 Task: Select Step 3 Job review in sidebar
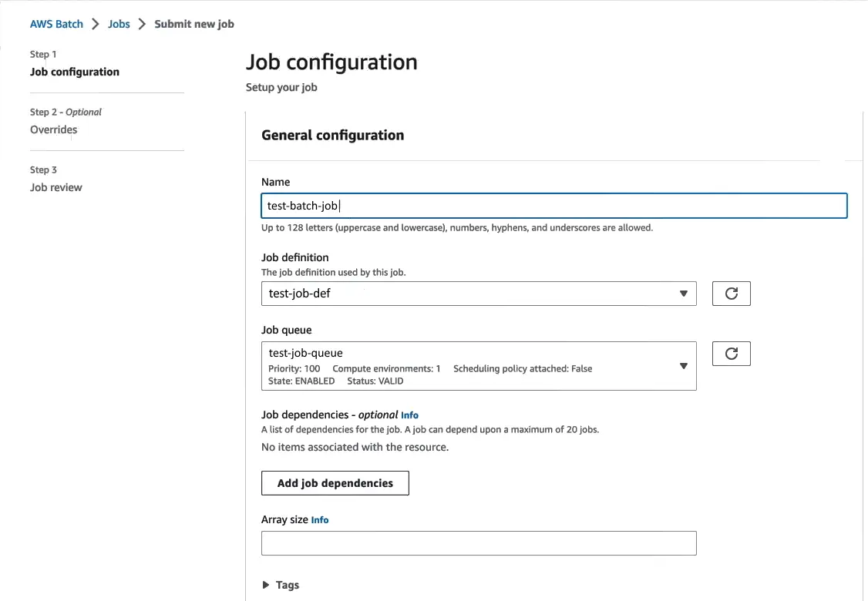click(x=56, y=187)
